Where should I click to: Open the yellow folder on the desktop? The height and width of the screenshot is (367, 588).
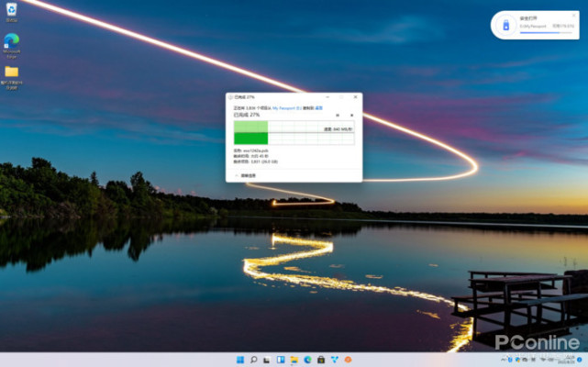pyautogui.click(x=11, y=78)
